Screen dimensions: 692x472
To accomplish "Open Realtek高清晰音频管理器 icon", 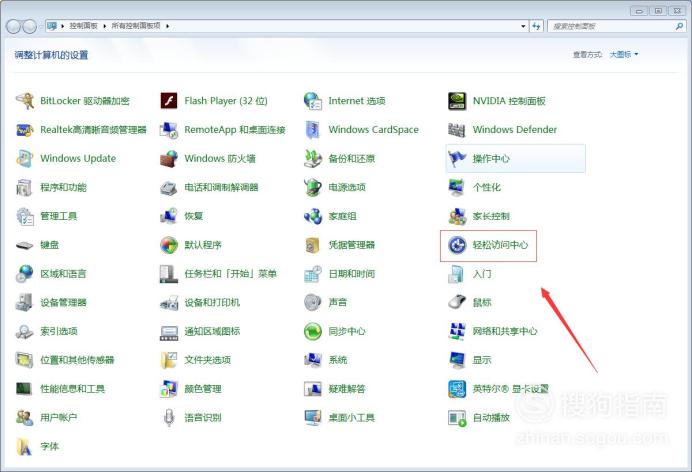I will click(x=25, y=130).
